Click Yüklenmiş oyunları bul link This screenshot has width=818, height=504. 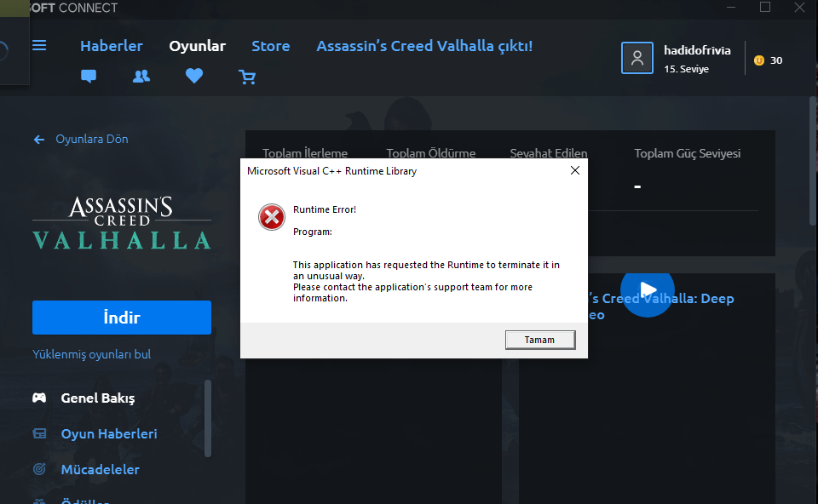[x=91, y=354]
